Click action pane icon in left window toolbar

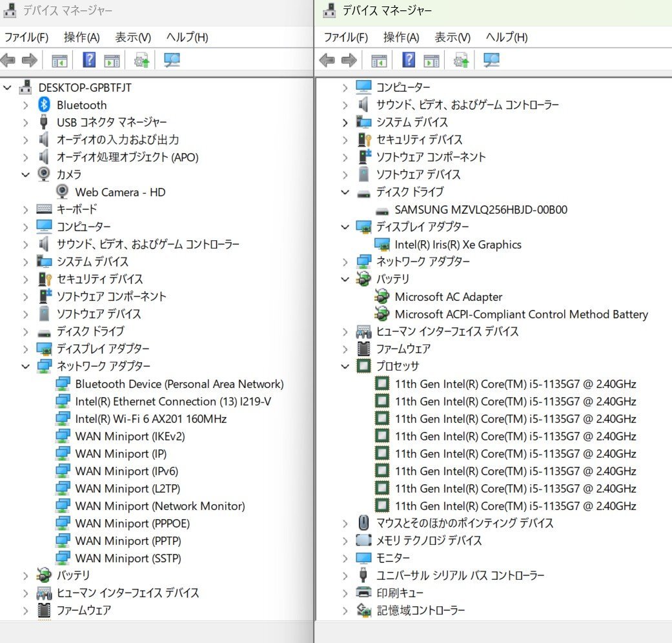pyautogui.click(x=112, y=61)
